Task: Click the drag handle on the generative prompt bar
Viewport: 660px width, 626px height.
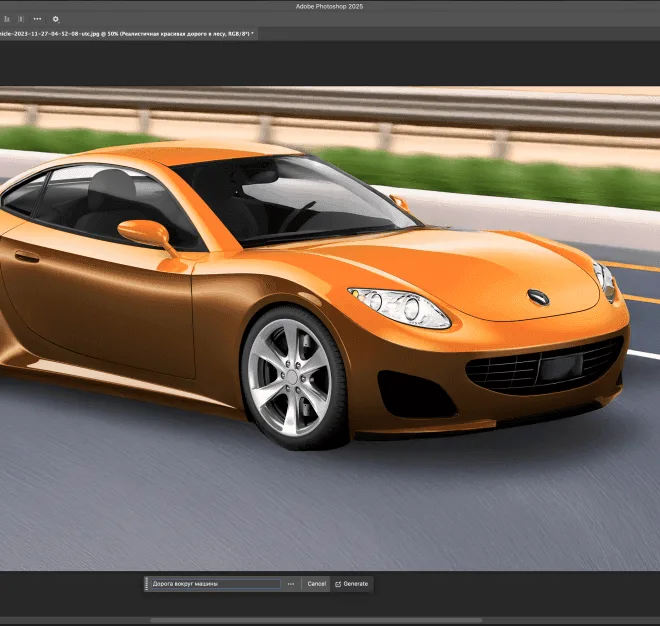Action: click(147, 584)
